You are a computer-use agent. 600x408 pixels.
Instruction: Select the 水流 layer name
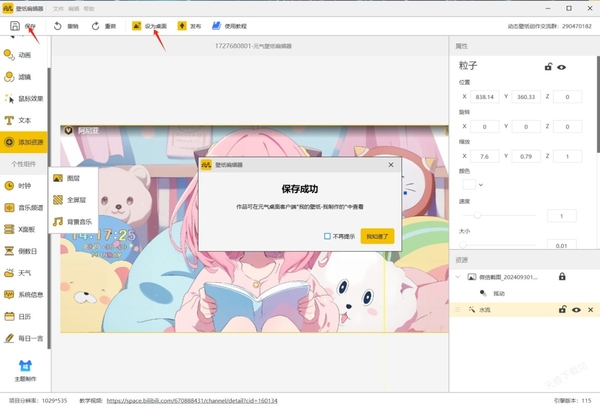tap(485, 310)
